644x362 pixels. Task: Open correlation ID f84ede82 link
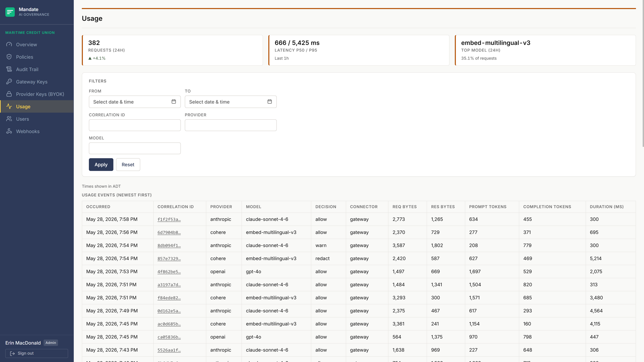[169, 298]
